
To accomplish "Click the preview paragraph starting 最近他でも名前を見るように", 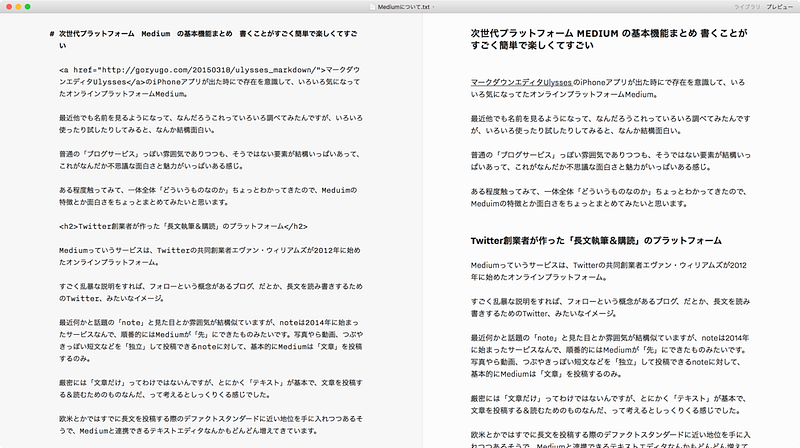I will [x=610, y=125].
